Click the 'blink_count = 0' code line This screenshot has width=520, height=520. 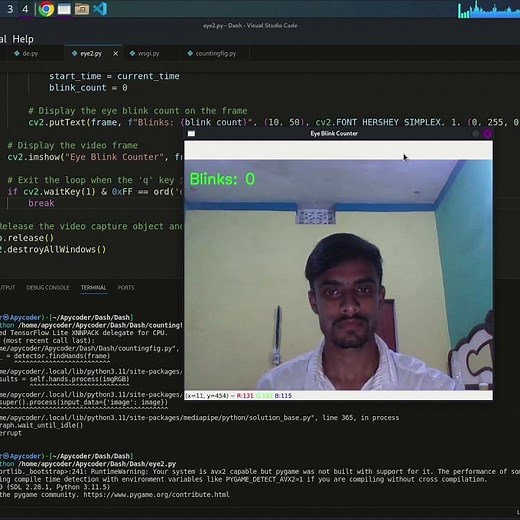(x=88, y=88)
